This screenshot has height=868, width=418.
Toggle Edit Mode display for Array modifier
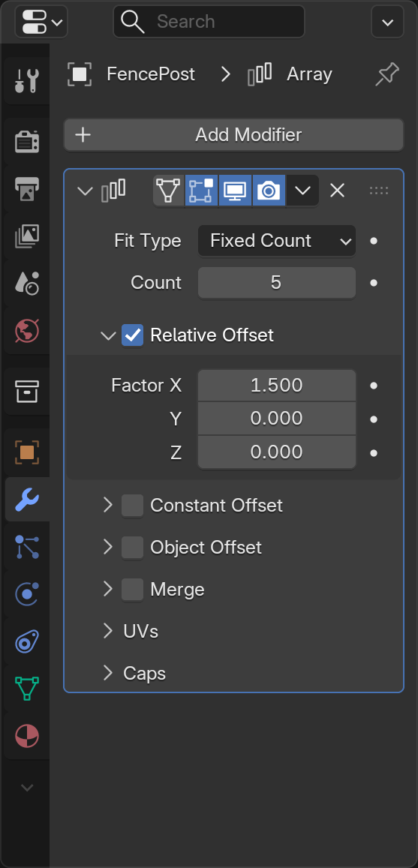(202, 191)
